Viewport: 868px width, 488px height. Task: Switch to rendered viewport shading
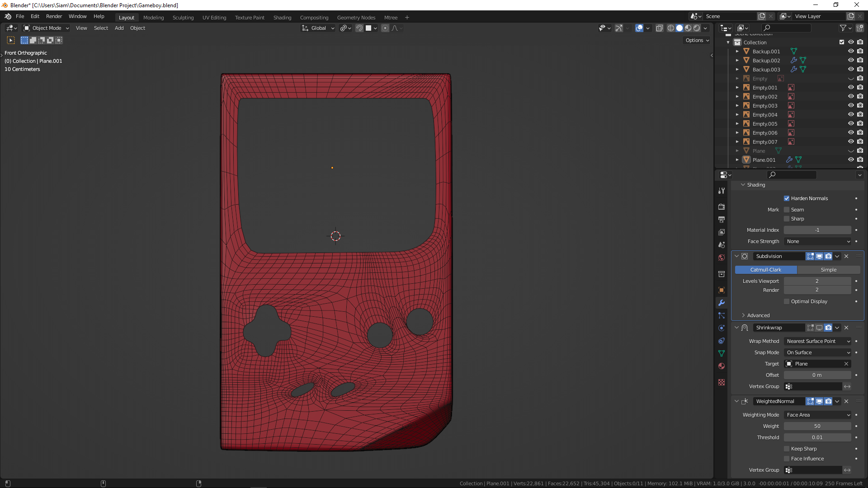(697, 28)
